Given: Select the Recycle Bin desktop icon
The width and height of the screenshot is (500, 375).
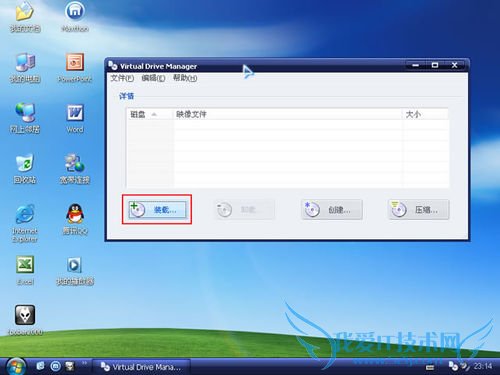Looking at the screenshot, I should [x=25, y=168].
